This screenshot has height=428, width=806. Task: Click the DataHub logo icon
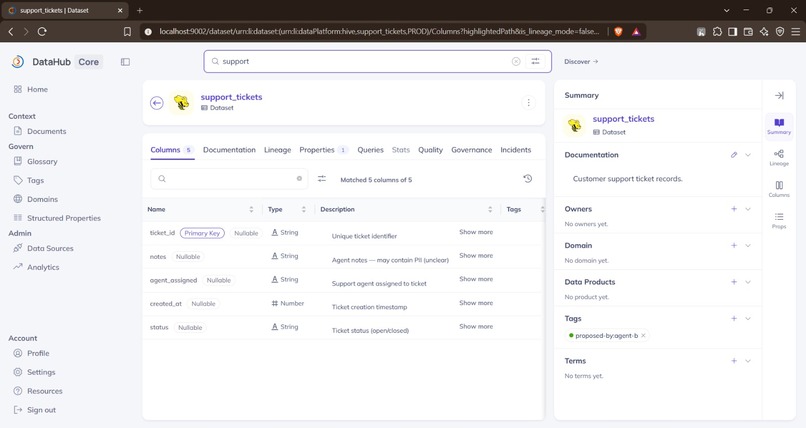(x=17, y=62)
